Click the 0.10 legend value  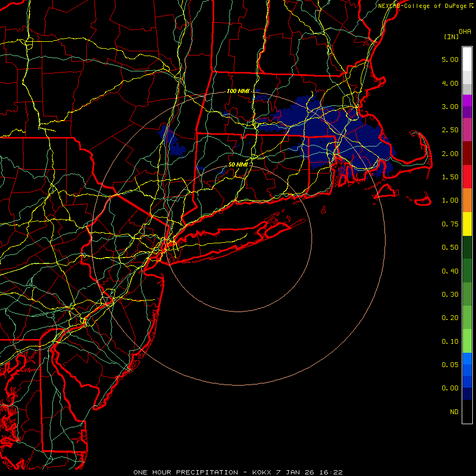click(450, 342)
